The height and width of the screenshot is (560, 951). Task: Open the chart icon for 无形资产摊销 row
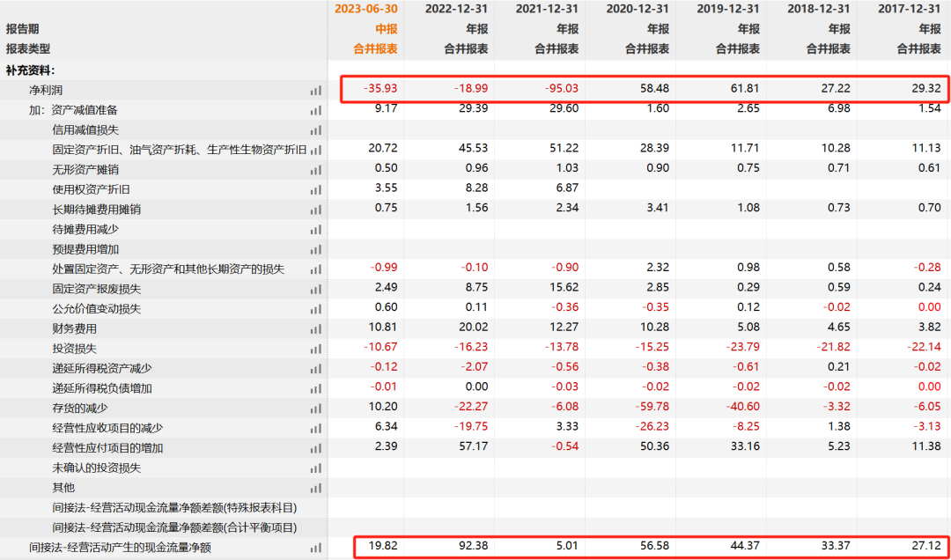pyautogui.click(x=315, y=170)
